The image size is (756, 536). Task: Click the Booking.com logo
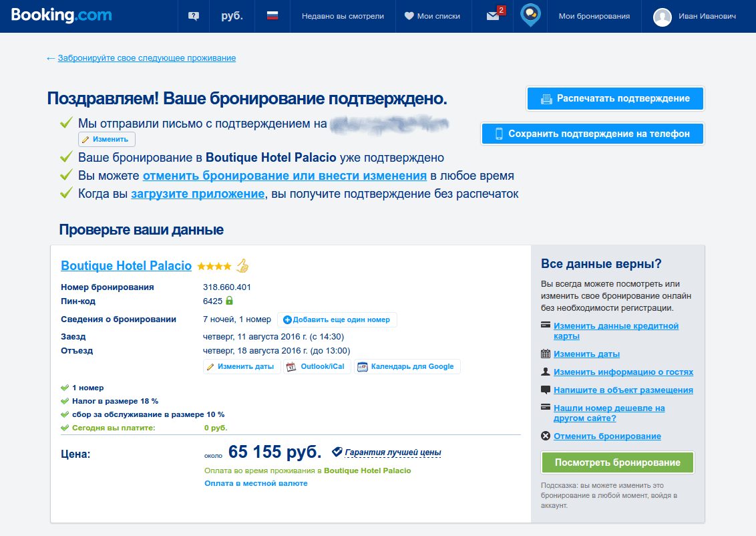pyautogui.click(x=61, y=15)
